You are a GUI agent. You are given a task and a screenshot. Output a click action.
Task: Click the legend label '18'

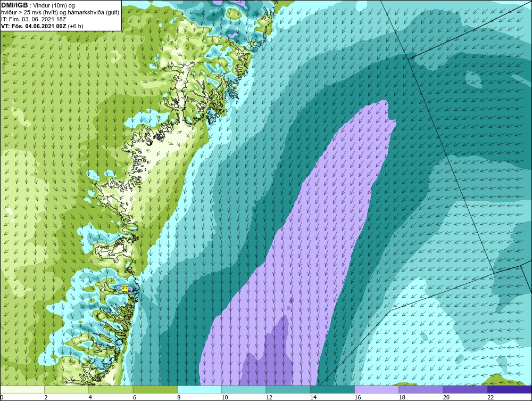402,398
